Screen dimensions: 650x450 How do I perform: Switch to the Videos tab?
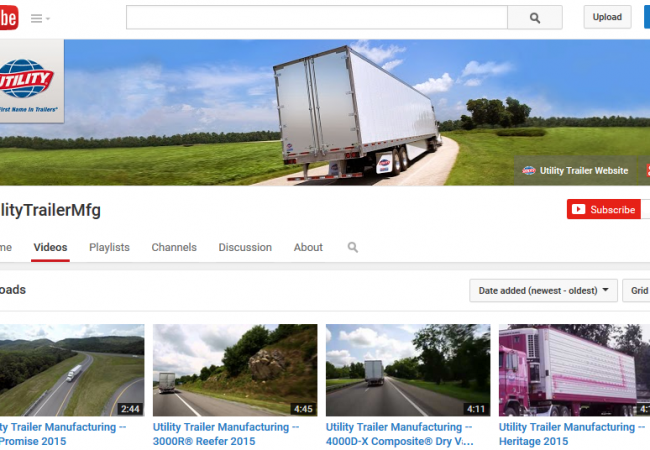[x=50, y=247]
